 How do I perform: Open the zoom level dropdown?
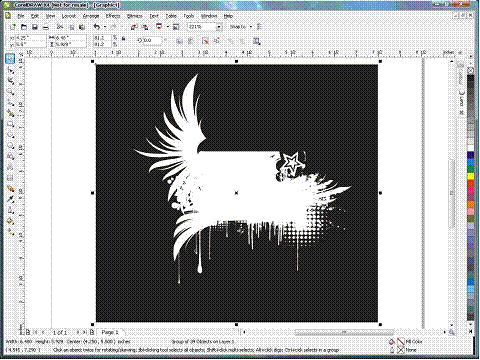tap(219, 27)
